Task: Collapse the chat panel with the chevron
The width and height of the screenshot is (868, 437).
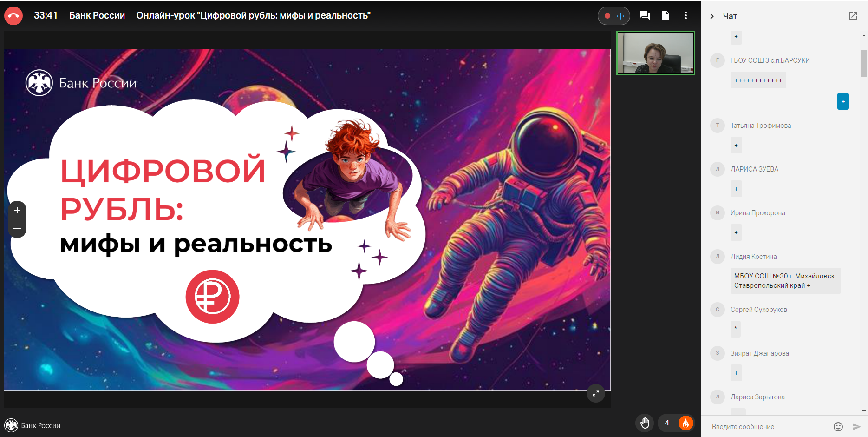Action: pos(712,16)
